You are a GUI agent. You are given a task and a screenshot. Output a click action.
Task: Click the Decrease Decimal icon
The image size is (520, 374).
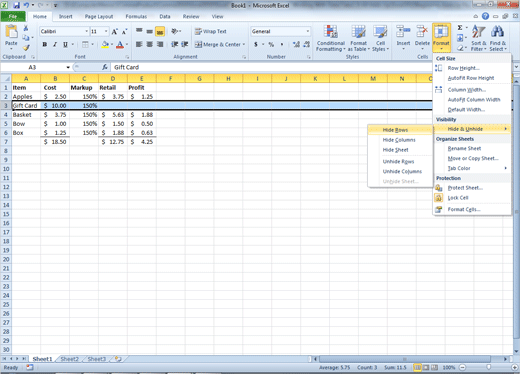[307, 44]
